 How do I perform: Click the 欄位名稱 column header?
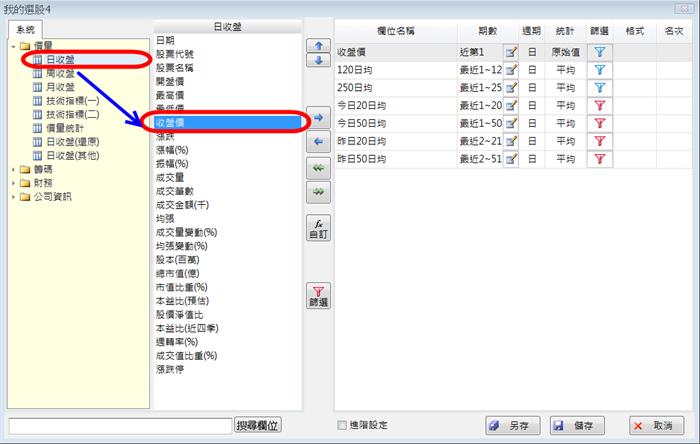click(396, 31)
